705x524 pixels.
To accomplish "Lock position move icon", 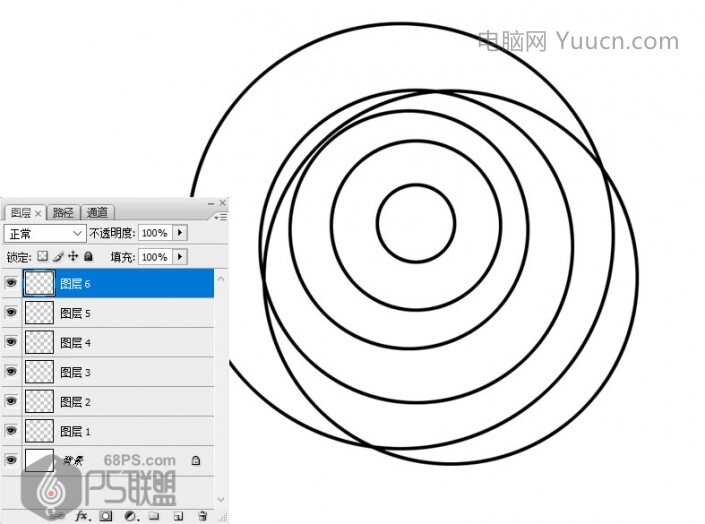I will pos(73,256).
